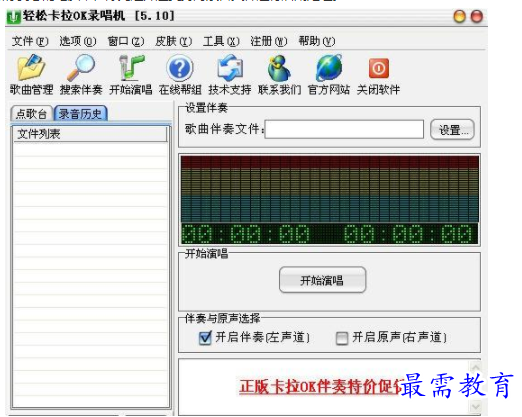Click the 搜索伴奏 magnifier icon
Screen dimensions: 522x417
point(81,68)
